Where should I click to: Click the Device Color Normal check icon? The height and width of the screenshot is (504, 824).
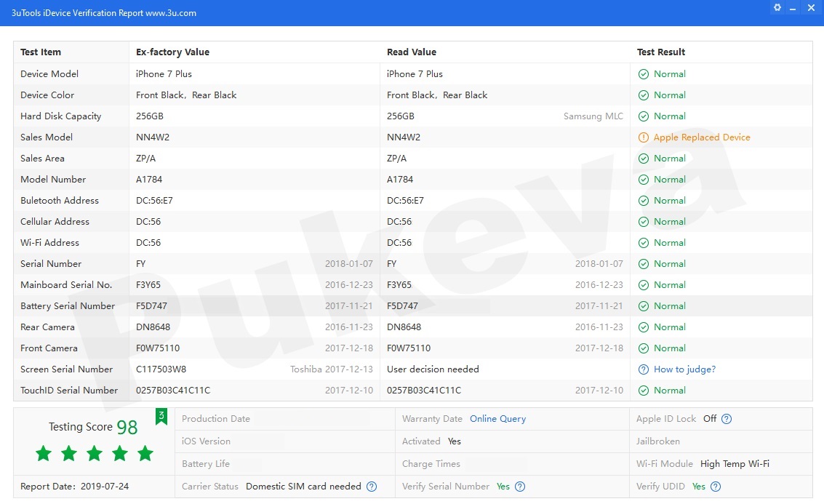(643, 95)
